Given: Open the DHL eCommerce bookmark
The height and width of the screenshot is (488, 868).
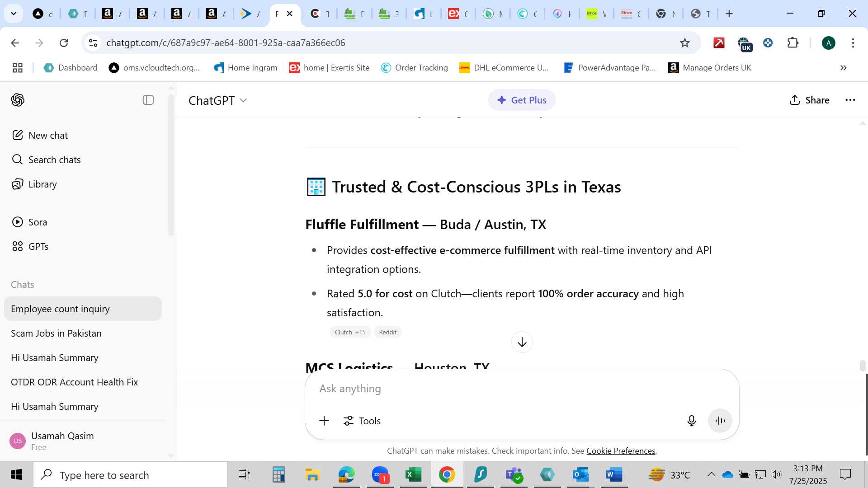Looking at the screenshot, I should [x=504, y=68].
